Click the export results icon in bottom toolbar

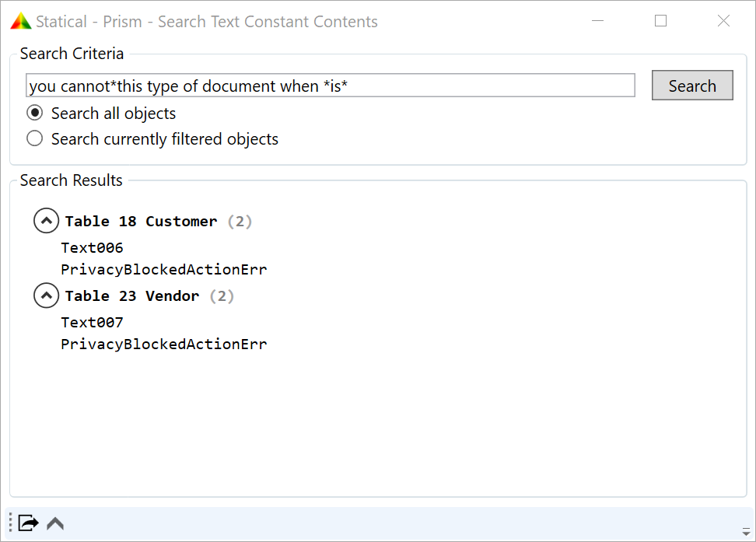pyautogui.click(x=28, y=523)
